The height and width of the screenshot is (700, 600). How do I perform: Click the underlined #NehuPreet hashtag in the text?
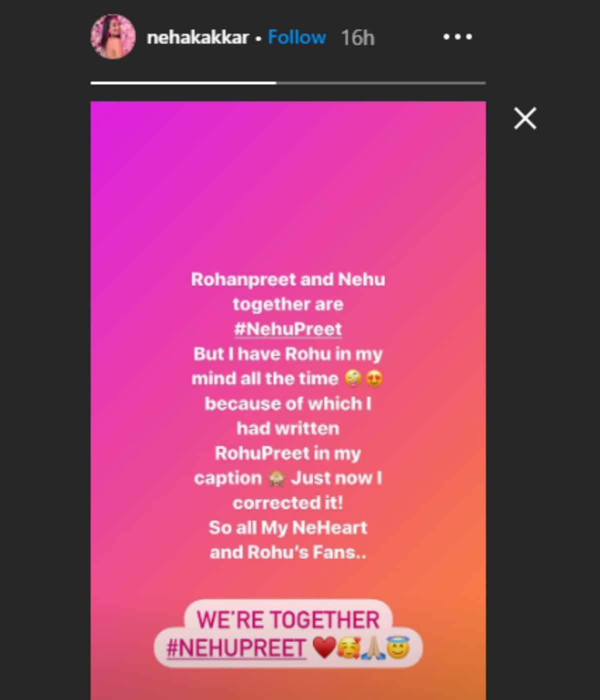pyautogui.click(x=288, y=329)
